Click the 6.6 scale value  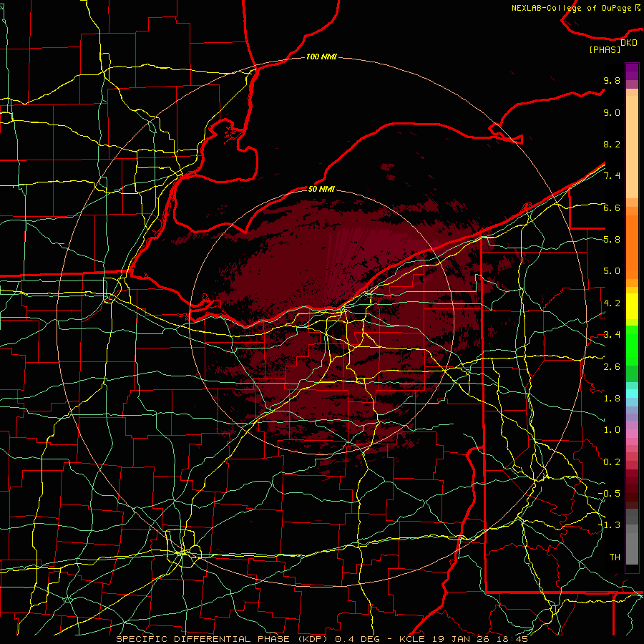(x=612, y=208)
